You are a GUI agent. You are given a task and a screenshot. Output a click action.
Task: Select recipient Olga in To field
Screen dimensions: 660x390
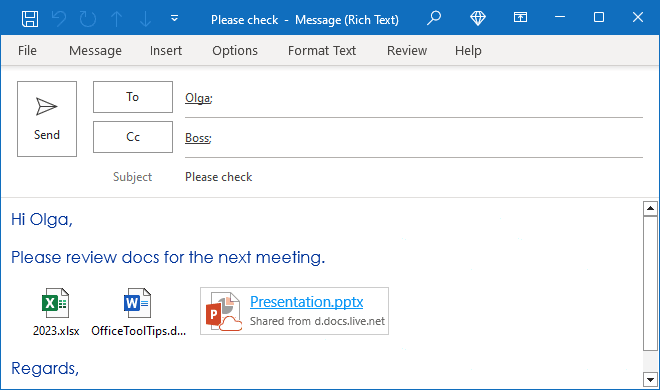point(199,98)
